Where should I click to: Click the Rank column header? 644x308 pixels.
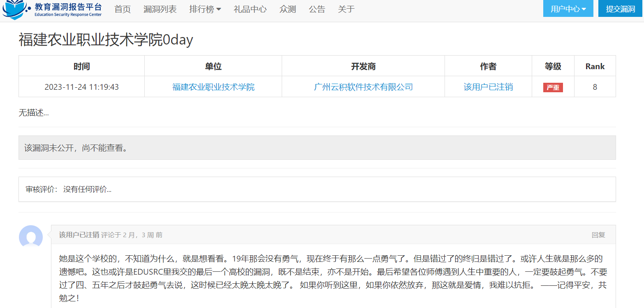595,66
